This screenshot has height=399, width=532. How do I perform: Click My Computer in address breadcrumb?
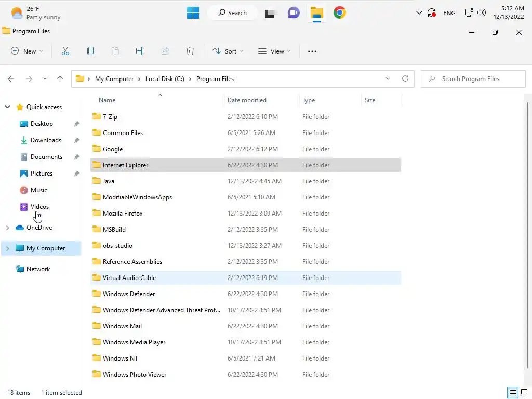point(114,79)
